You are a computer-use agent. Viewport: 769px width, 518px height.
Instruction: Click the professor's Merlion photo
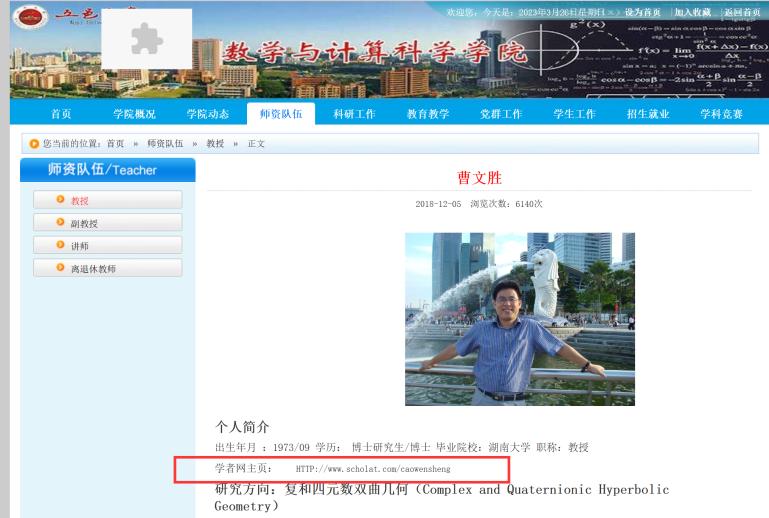point(519,319)
